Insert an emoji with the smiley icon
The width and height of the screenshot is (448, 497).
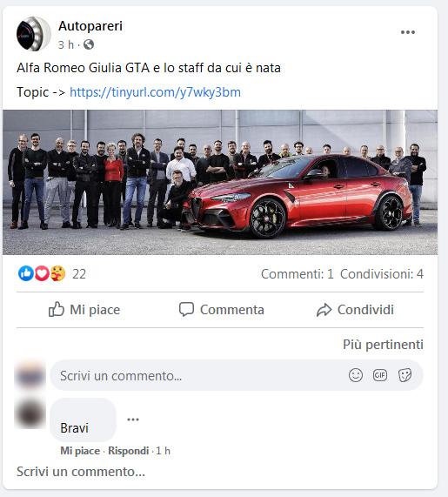coord(356,375)
